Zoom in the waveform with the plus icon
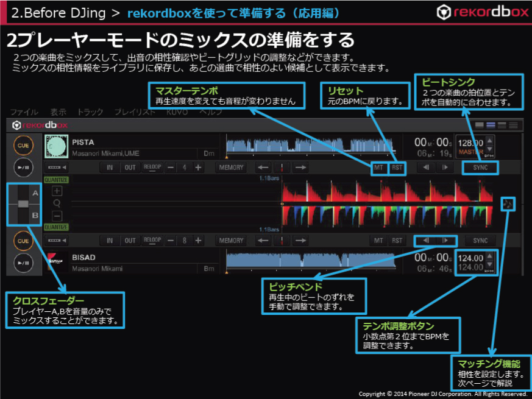This screenshot has width=532, height=399. [x=57, y=191]
